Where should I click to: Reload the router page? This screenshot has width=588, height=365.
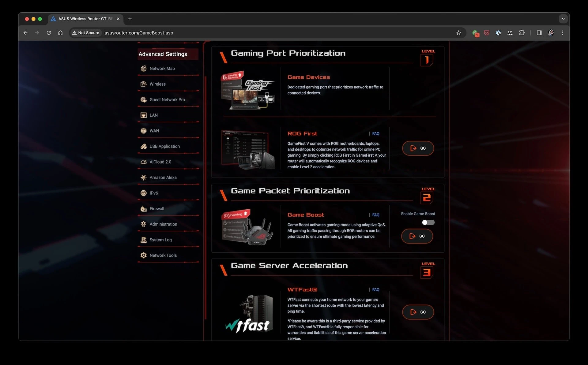49,33
